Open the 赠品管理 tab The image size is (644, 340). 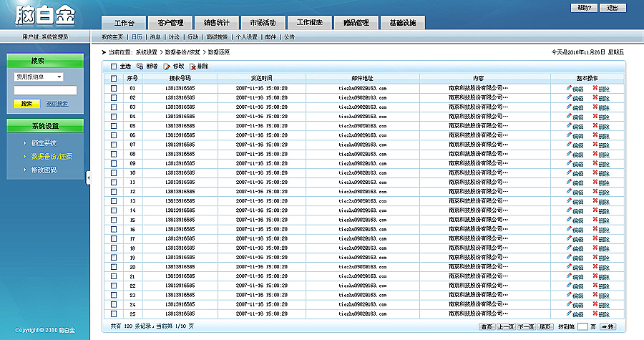[356, 23]
